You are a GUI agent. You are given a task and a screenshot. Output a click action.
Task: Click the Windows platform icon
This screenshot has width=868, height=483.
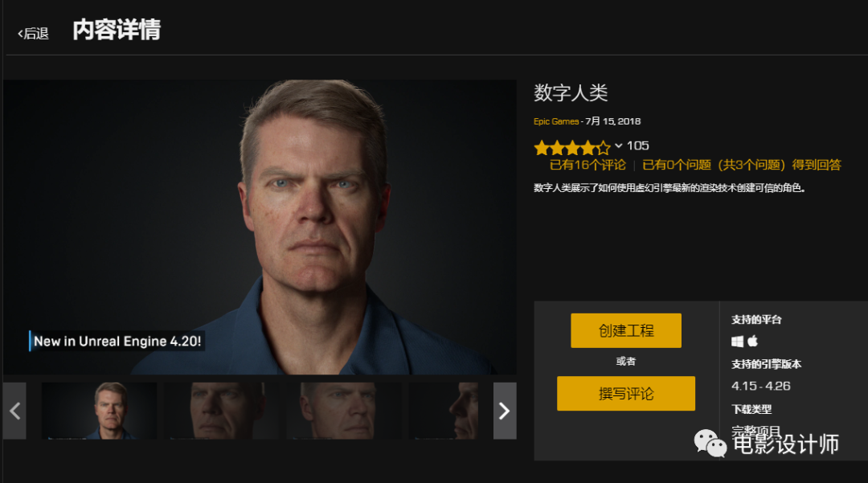tap(737, 342)
